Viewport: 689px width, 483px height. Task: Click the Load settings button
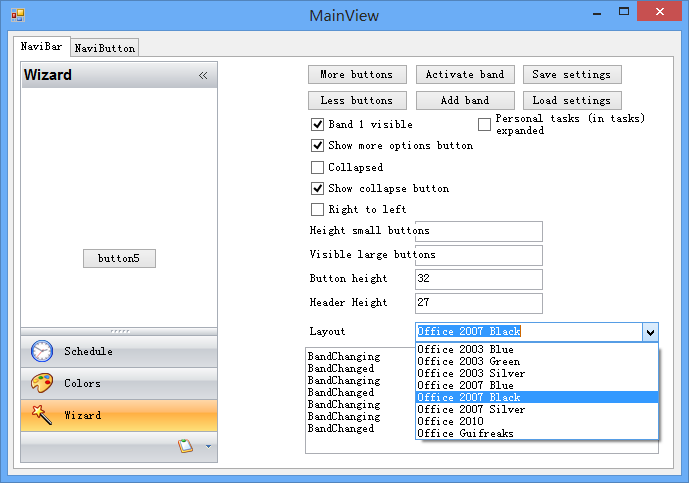(572, 101)
